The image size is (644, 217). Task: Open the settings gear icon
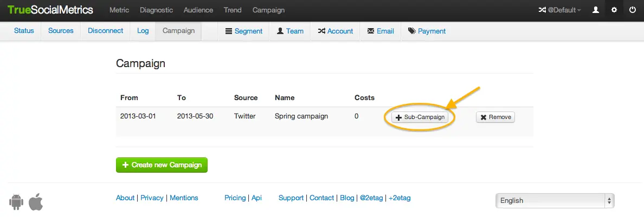point(614,10)
